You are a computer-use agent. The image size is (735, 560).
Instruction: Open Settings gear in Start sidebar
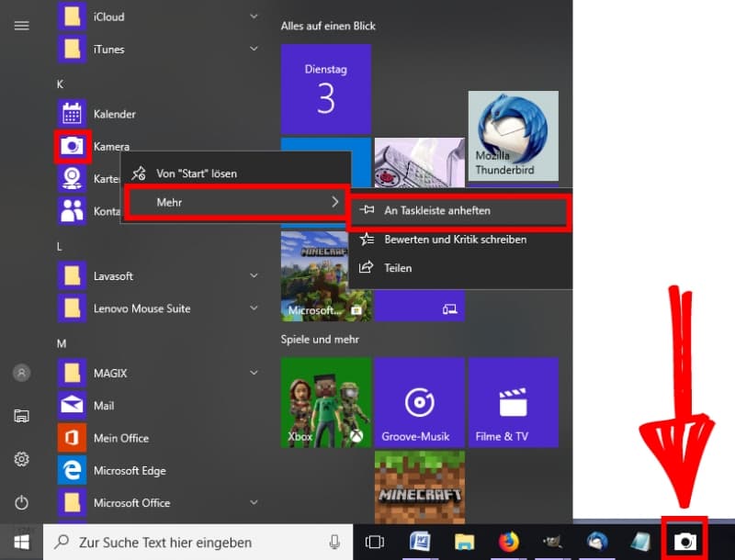tap(21, 459)
